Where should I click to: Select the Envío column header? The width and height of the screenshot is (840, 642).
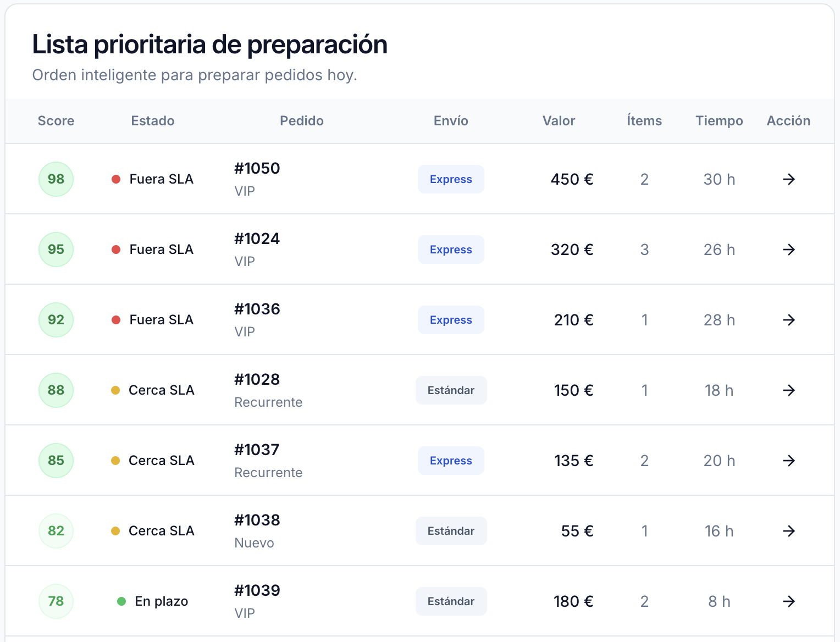451,121
